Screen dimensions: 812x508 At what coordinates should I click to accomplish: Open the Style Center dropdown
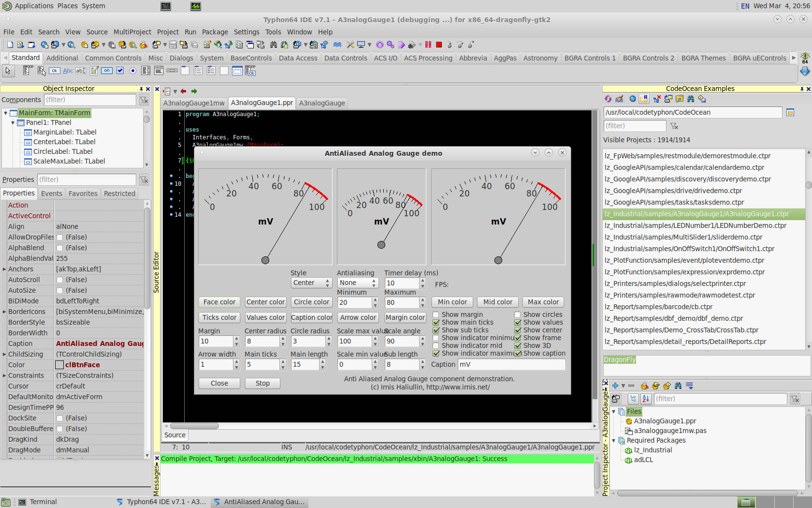pyautogui.click(x=311, y=283)
